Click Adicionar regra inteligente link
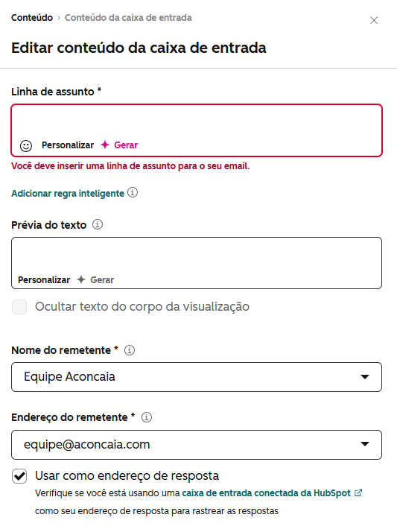The width and height of the screenshot is (397, 532). pyautogui.click(x=68, y=194)
